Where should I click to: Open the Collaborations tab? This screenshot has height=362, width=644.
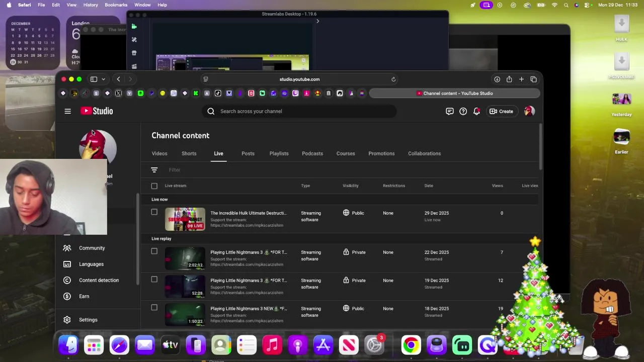(x=424, y=153)
